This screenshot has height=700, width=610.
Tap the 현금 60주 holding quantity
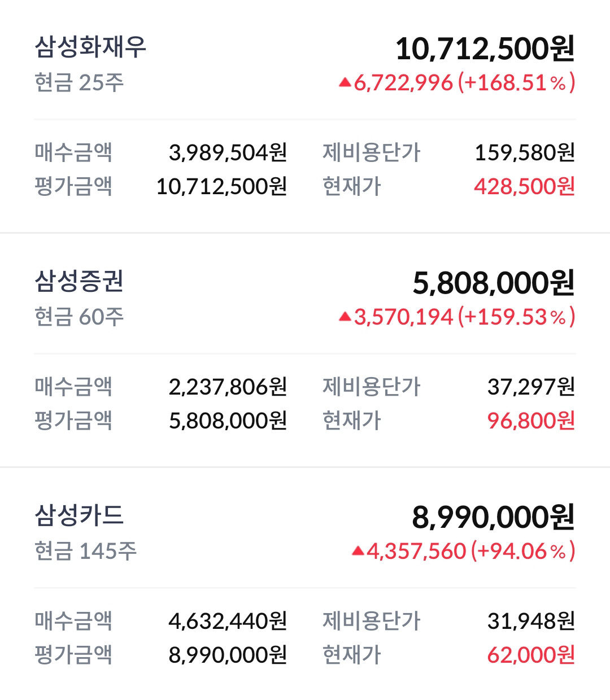click(x=79, y=317)
